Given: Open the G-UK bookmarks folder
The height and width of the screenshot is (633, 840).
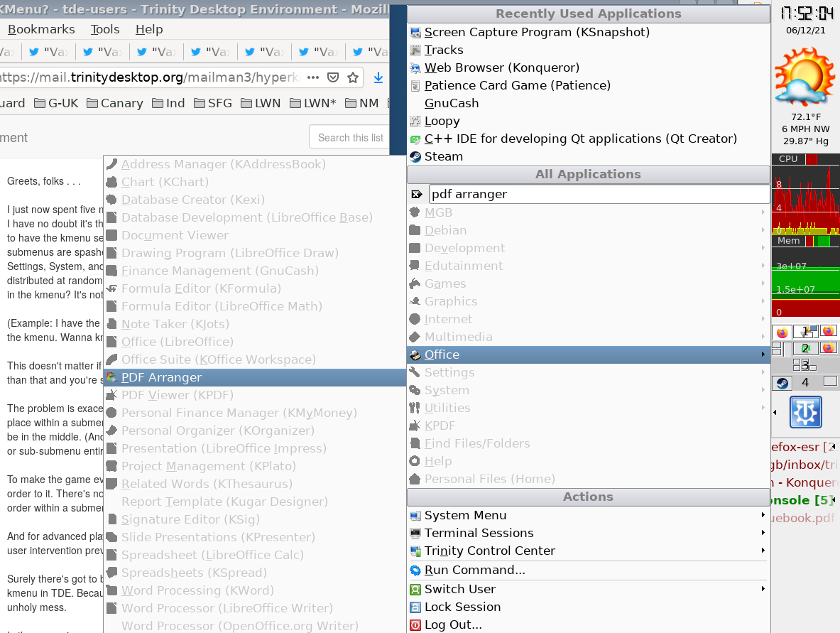Looking at the screenshot, I should (x=56, y=103).
